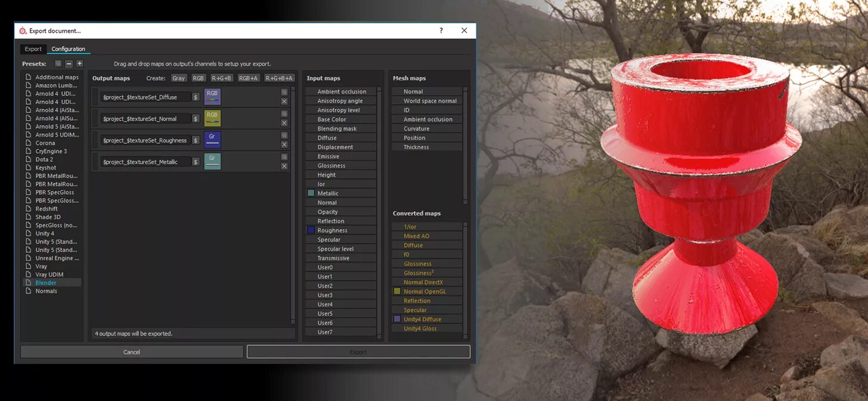Click the Output maps vertical scrollbar
The image size is (868, 401).
point(293,204)
